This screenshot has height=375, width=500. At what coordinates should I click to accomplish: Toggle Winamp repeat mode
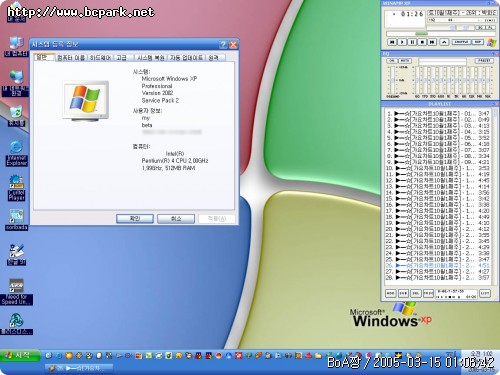[x=478, y=42]
